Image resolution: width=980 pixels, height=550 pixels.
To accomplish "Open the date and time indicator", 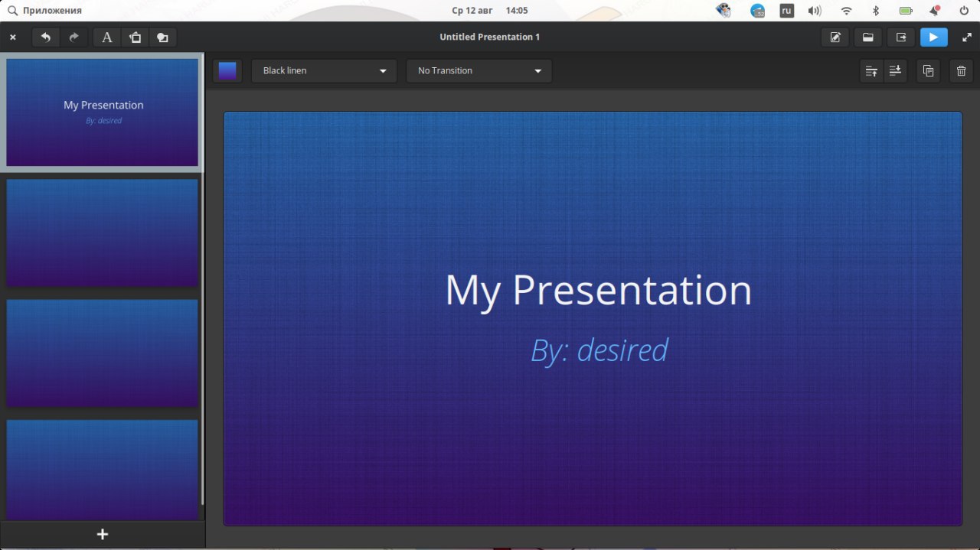I will 490,11.
